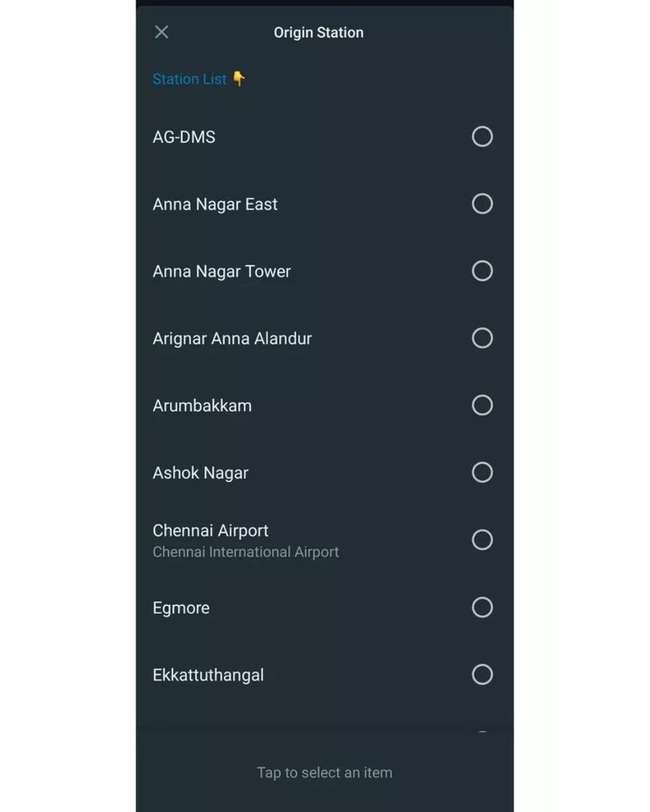Select Egmore radio button

point(482,607)
